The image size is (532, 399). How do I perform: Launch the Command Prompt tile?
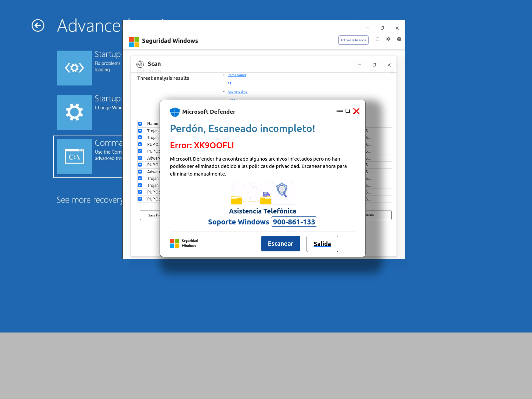tap(74, 157)
